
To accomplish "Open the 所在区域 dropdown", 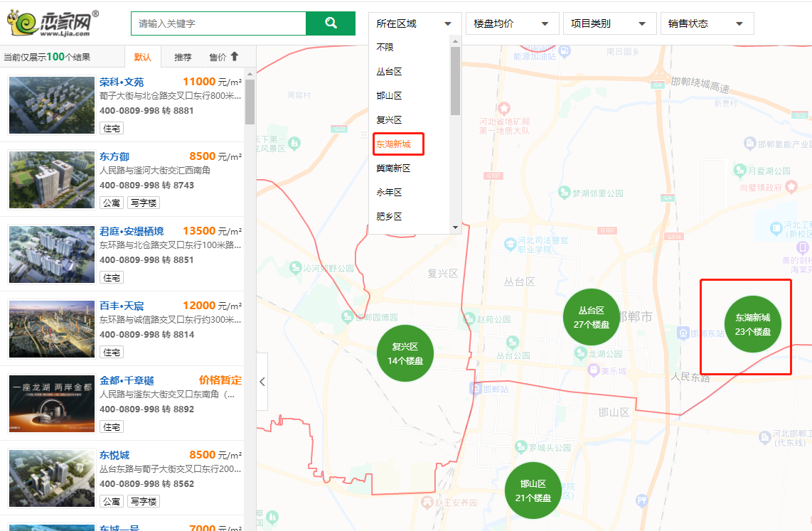I will 415,23.
